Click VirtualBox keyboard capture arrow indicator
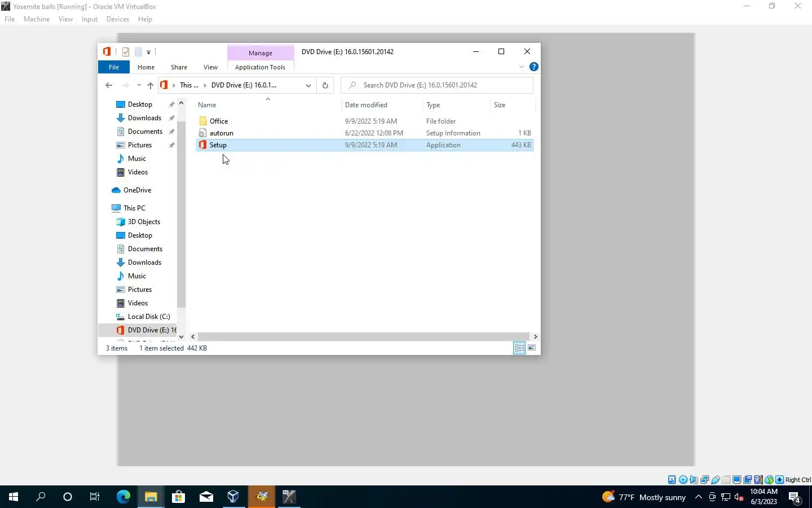Screen dimensions: 812x508 coord(779,480)
